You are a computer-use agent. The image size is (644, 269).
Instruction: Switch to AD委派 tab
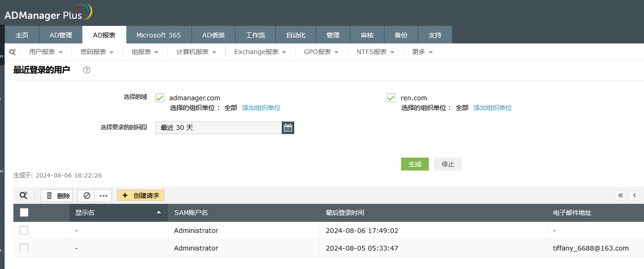click(x=213, y=35)
